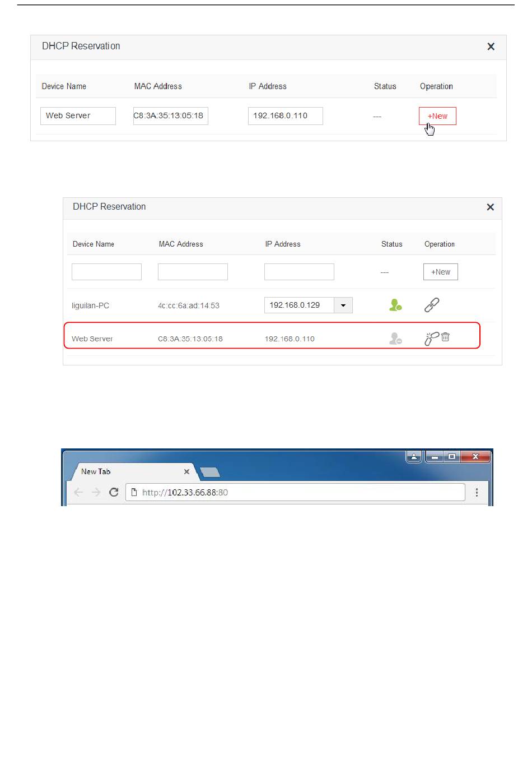The image size is (532, 783).
Task: Click the empty IP Address field
Action: click(299, 272)
